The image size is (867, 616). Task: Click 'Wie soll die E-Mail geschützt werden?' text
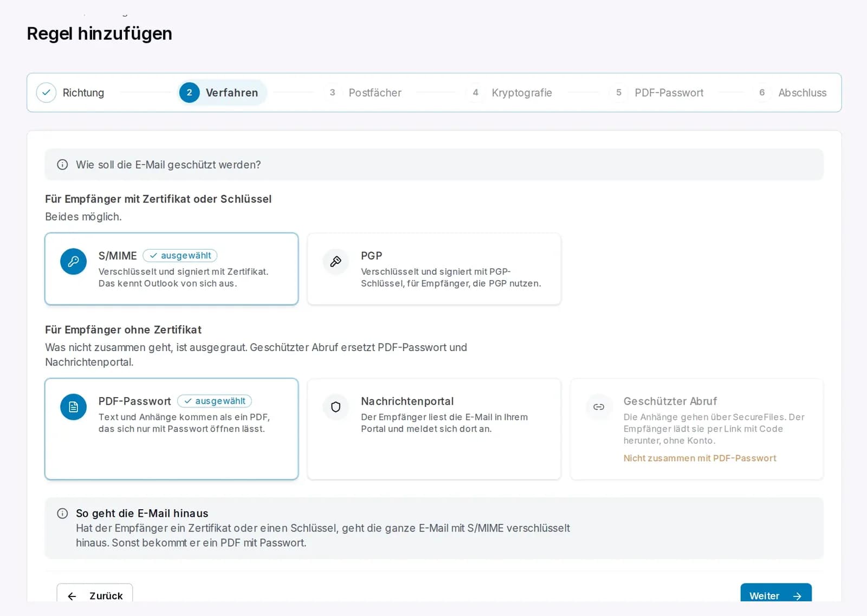pyautogui.click(x=168, y=165)
